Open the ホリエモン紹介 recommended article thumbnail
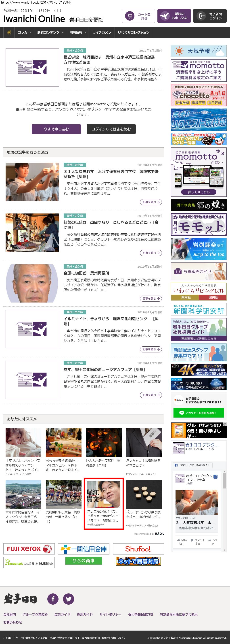 tap(104, 494)
